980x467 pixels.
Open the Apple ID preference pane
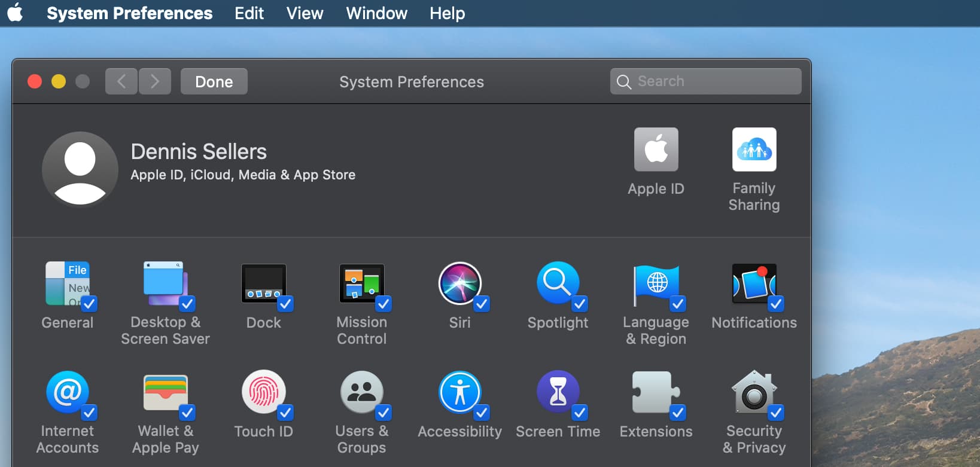[656, 149]
